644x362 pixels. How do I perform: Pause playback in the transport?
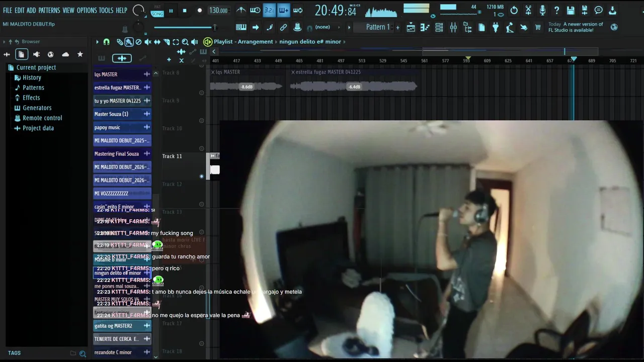[171, 11]
